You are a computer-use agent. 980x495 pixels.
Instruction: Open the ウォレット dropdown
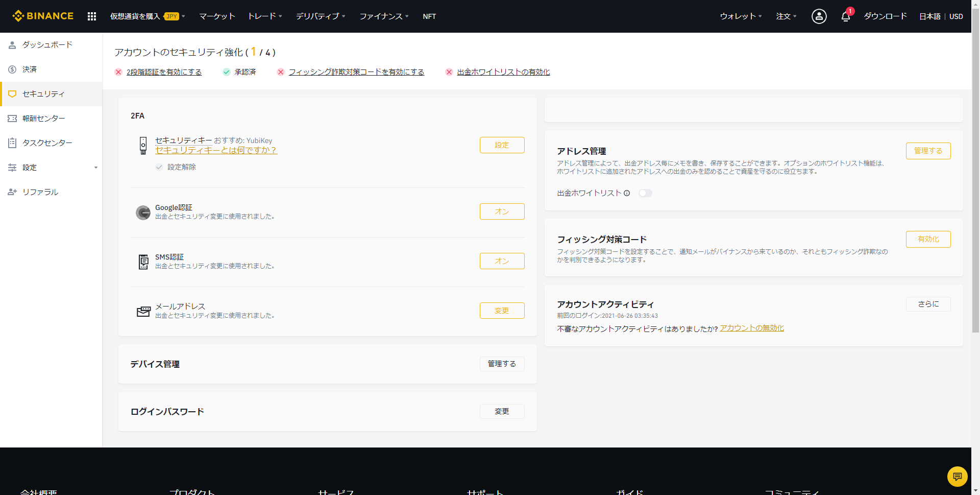(741, 16)
